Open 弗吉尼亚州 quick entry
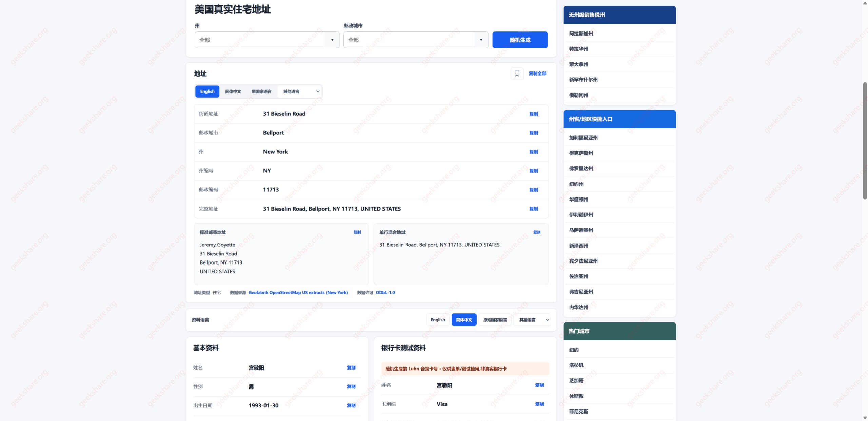Viewport: 868px width, 421px height. [581, 292]
